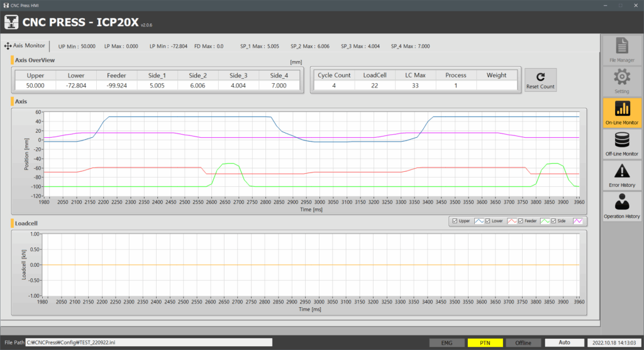Uncheck the Upper axis plot checkbox
The image size is (644, 350).
(x=455, y=221)
